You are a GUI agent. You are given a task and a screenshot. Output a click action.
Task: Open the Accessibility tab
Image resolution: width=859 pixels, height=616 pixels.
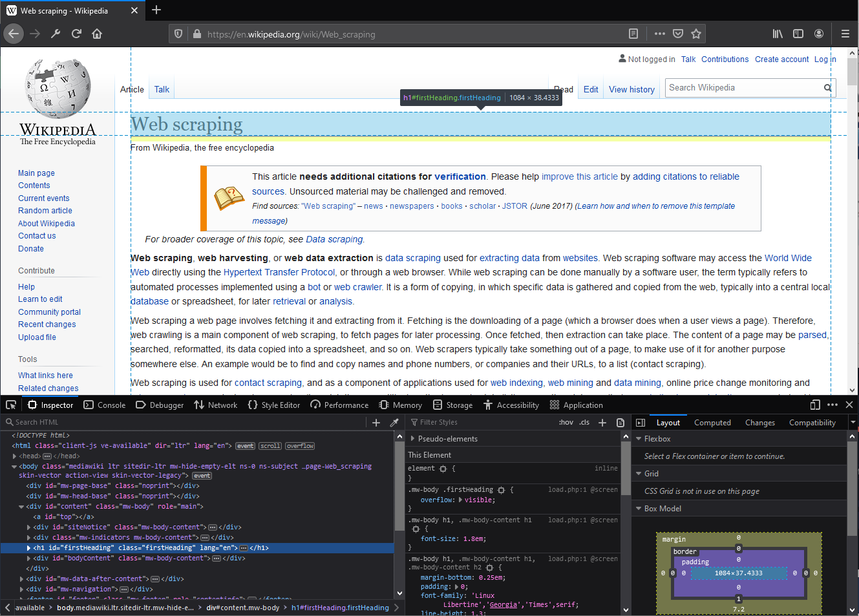tap(511, 405)
